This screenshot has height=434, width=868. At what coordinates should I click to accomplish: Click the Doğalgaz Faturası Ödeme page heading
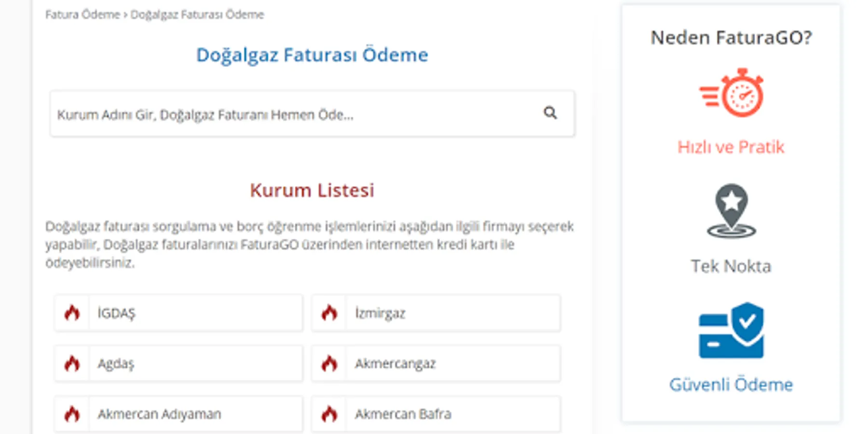tap(312, 55)
